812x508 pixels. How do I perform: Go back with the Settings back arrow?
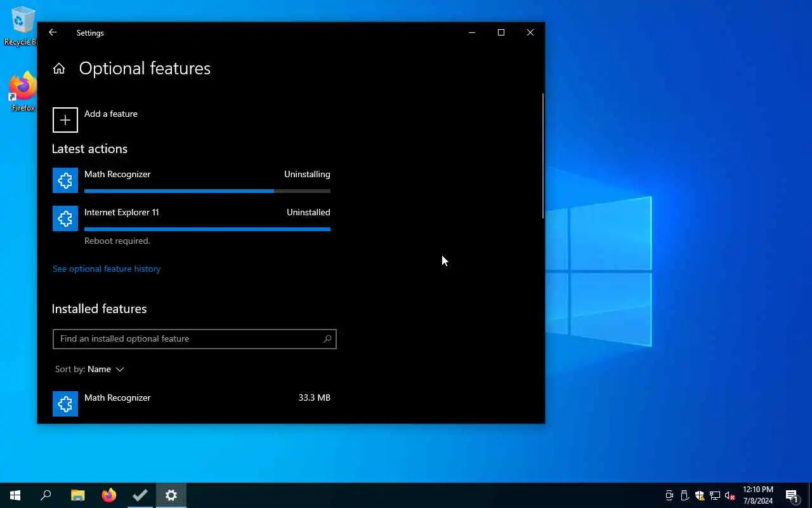(53, 32)
